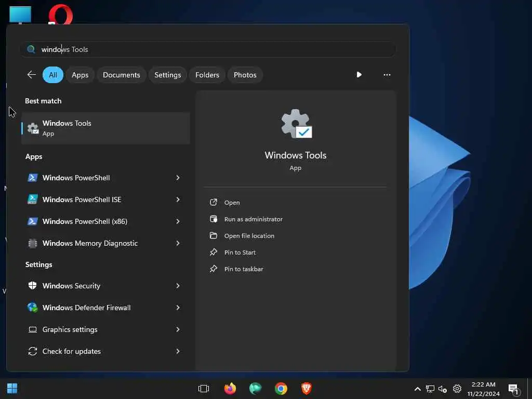Click the Windows Memory Diagnostic chip icon

(x=33, y=243)
